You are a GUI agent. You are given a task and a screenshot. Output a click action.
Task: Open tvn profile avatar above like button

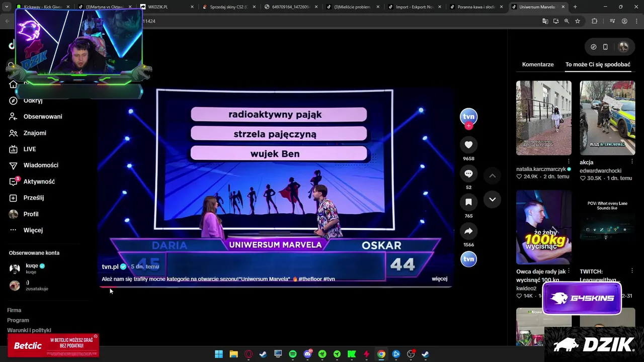(x=468, y=117)
